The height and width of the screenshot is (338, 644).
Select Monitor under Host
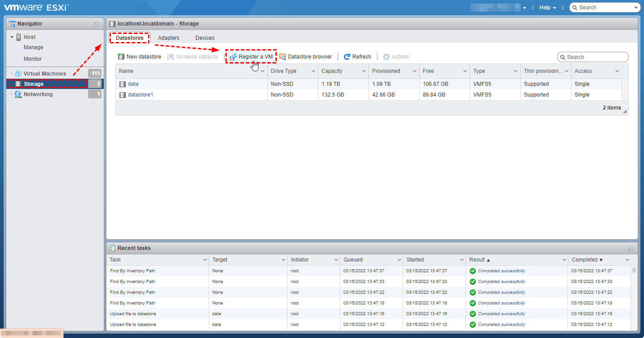pyautogui.click(x=33, y=59)
